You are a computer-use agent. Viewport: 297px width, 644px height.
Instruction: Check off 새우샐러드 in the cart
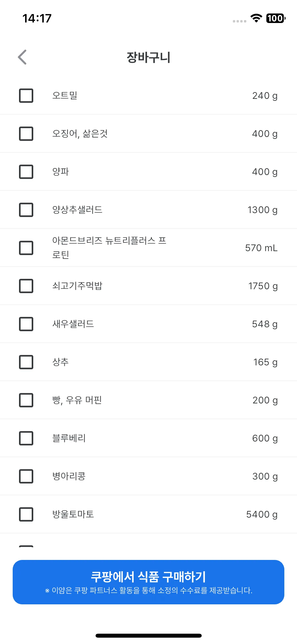pyautogui.click(x=26, y=324)
